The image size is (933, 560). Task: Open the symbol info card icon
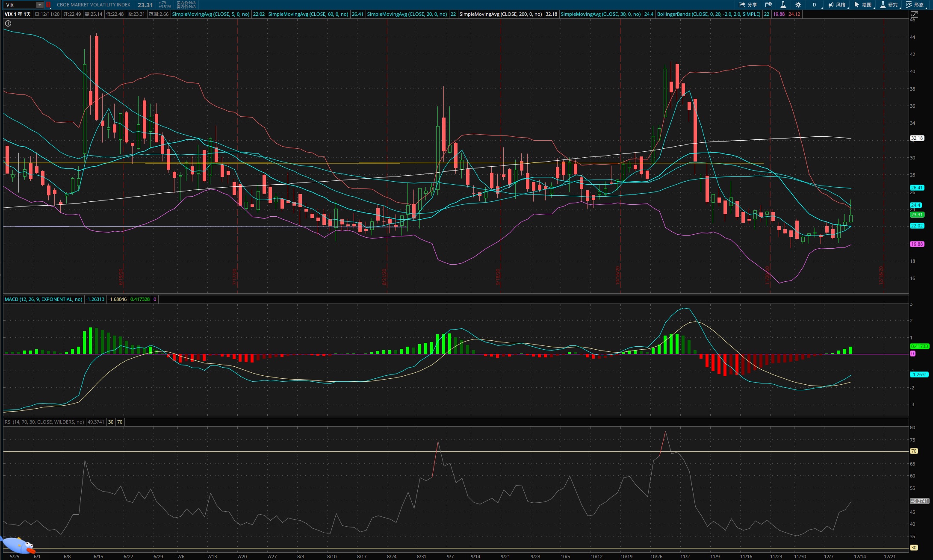[768, 5]
